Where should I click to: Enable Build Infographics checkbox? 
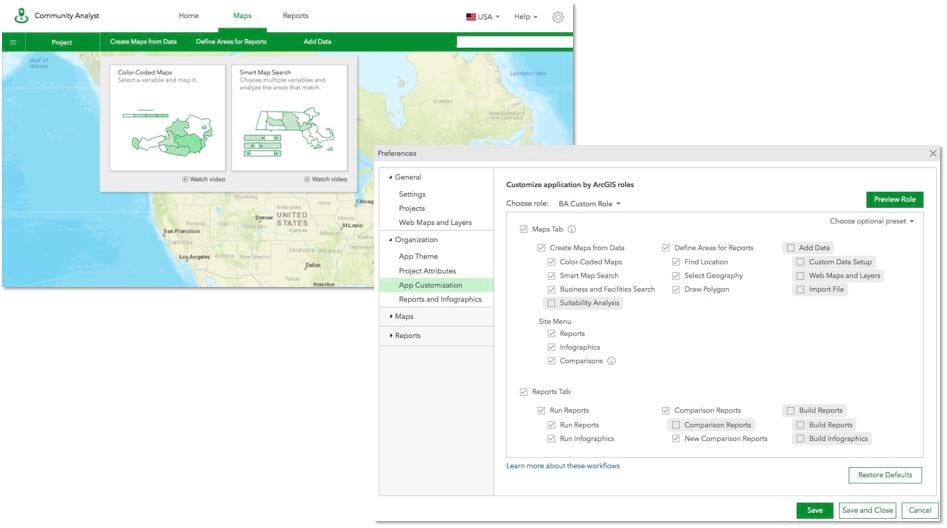(800, 439)
